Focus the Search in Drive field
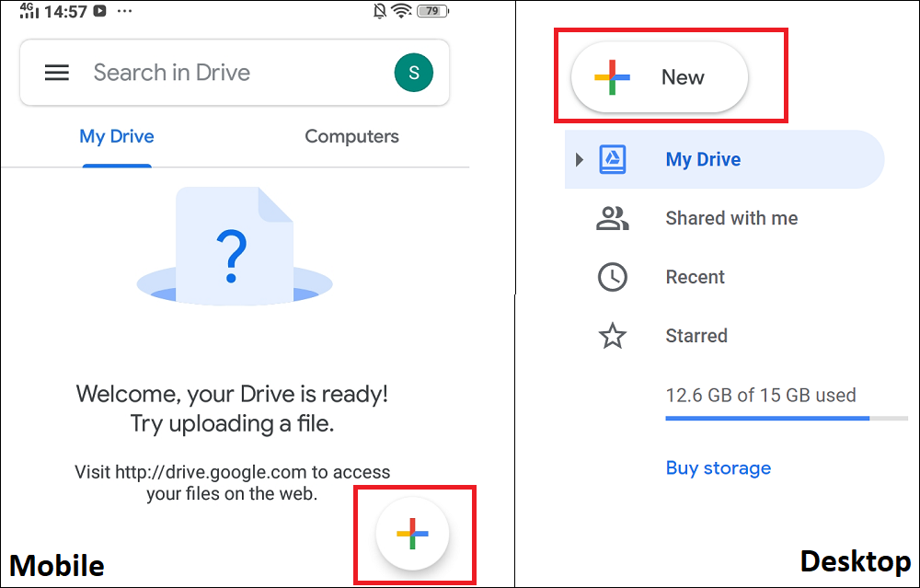Screen dimensions: 920x588 [235, 72]
